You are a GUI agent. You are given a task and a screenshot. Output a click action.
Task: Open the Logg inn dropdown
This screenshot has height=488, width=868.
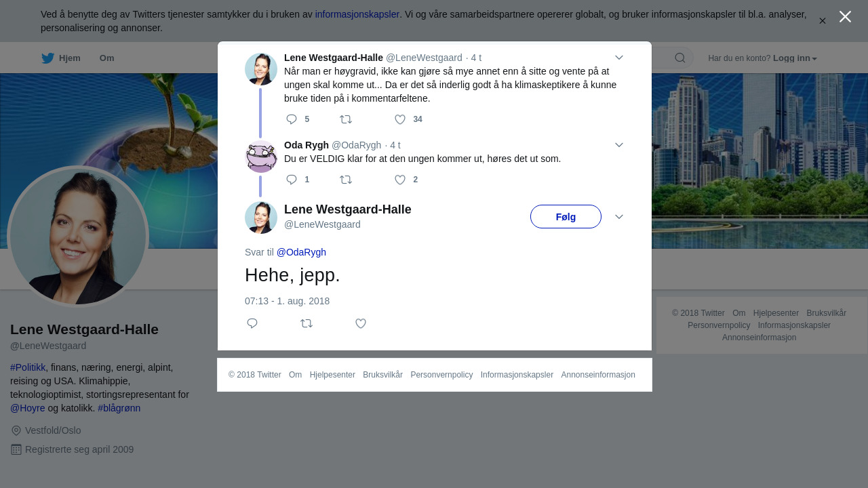click(x=795, y=58)
